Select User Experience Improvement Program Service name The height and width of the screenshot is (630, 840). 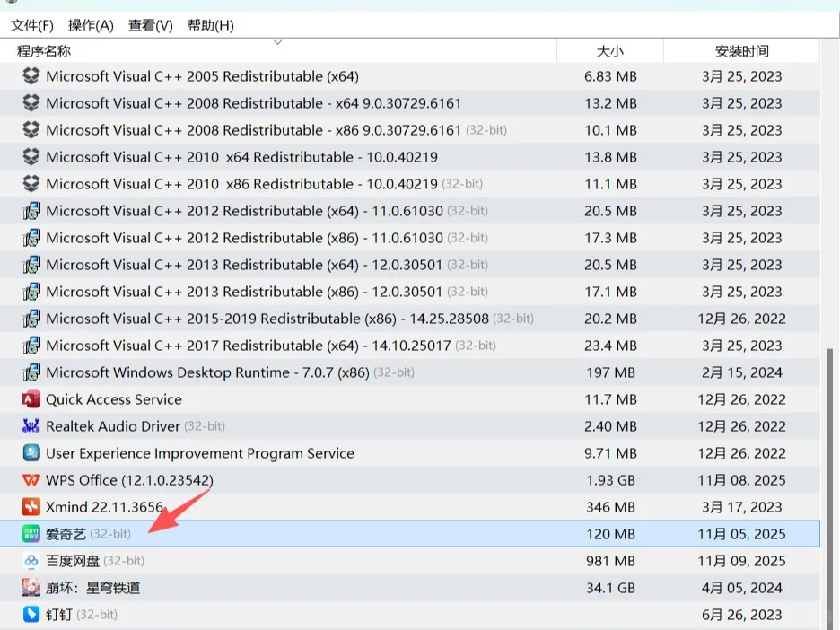(x=200, y=453)
